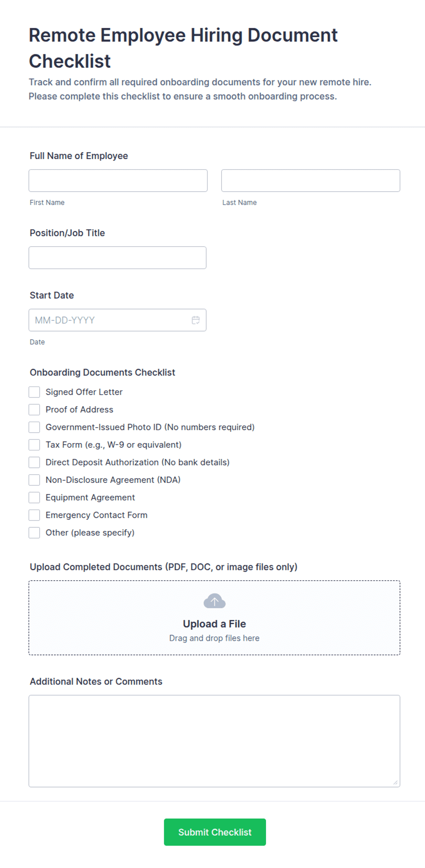The height and width of the screenshot is (868, 425).
Task: Open the Start Date calendar picker icon
Action: point(196,320)
